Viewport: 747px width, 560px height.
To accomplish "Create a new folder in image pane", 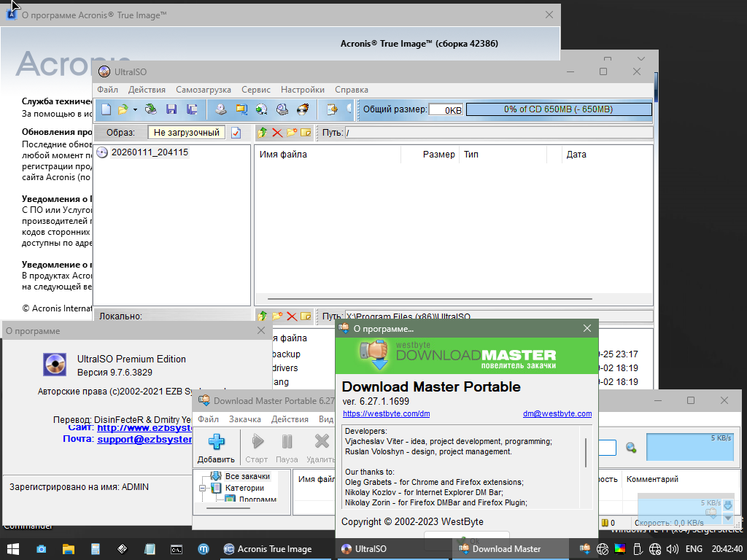I will 292,133.
